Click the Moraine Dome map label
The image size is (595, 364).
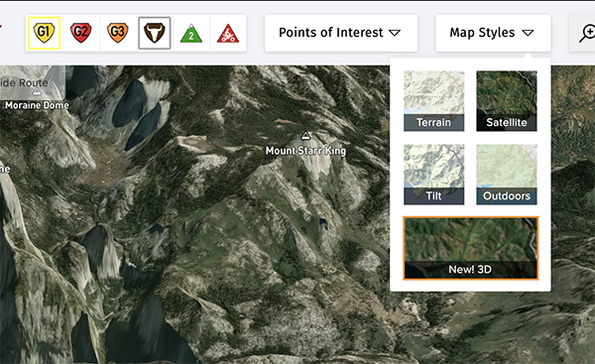pyautogui.click(x=37, y=105)
